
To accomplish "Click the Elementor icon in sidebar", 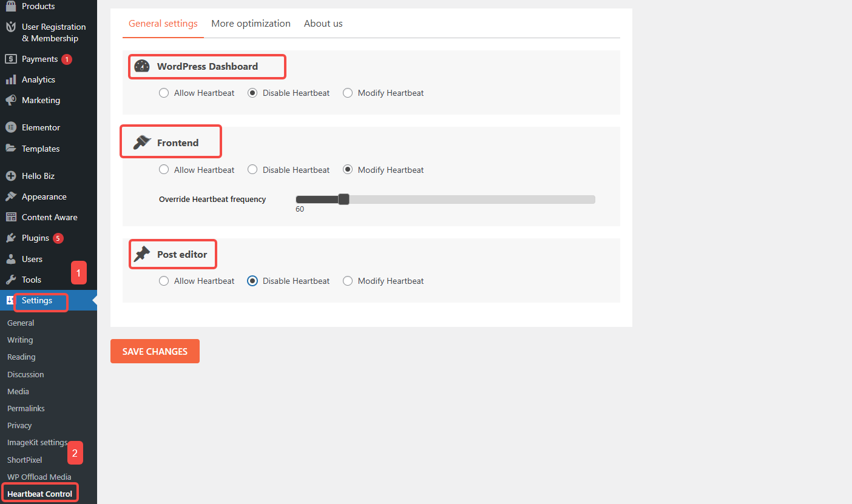I will point(10,127).
